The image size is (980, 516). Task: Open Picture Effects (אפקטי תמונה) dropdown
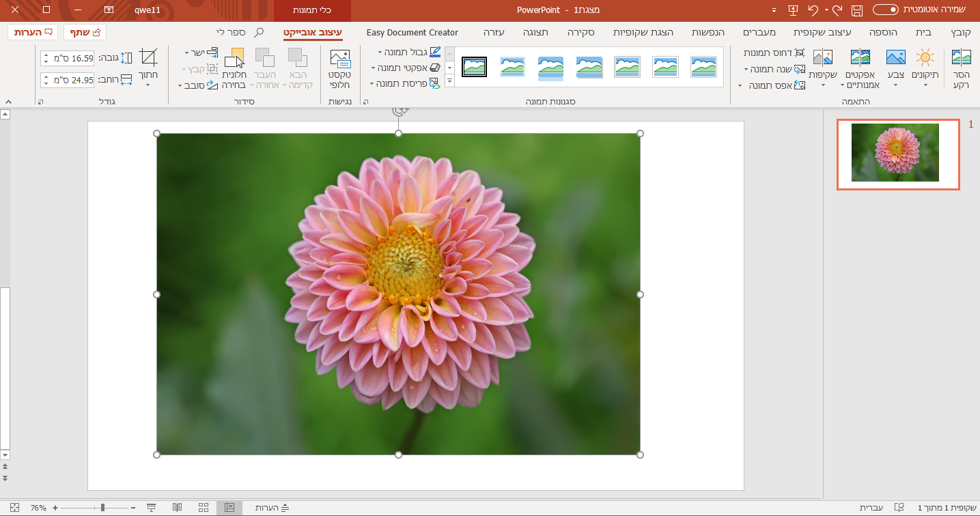(406, 68)
